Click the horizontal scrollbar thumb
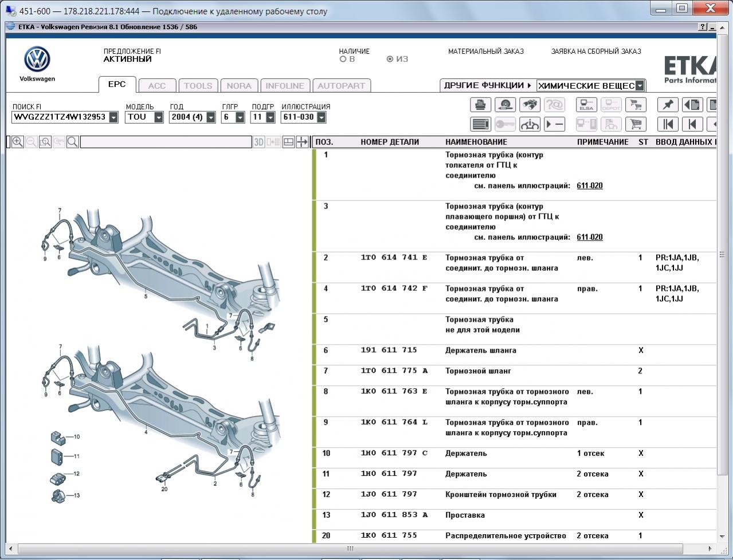 [351, 549]
